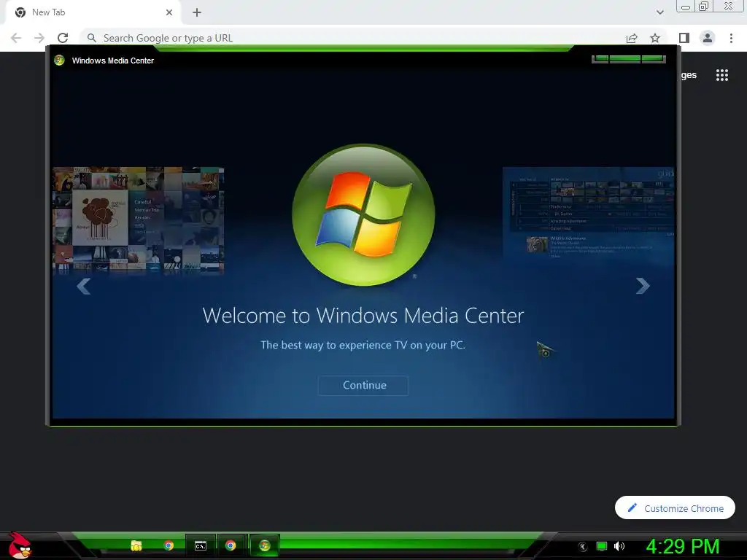Minimize Media Center using first green bar
The image size is (747, 560).
click(x=601, y=59)
